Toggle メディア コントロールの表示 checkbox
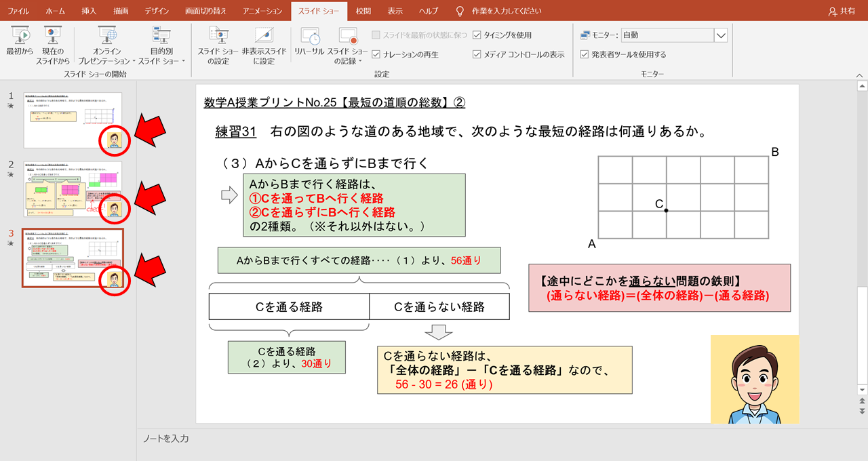 click(477, 54)
